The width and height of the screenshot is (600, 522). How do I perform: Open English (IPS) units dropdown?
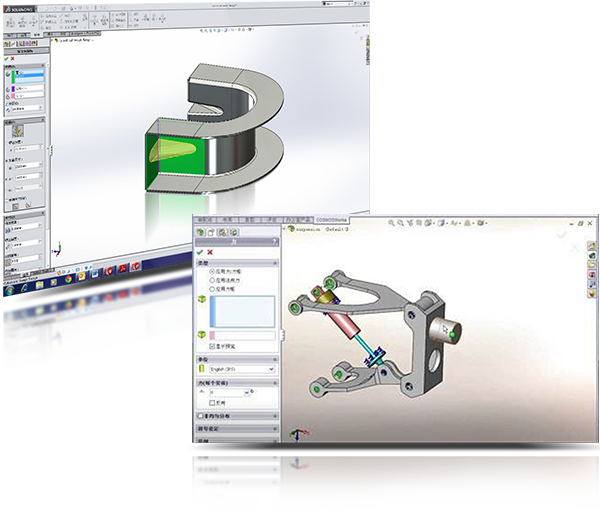(x=271, y=369)
